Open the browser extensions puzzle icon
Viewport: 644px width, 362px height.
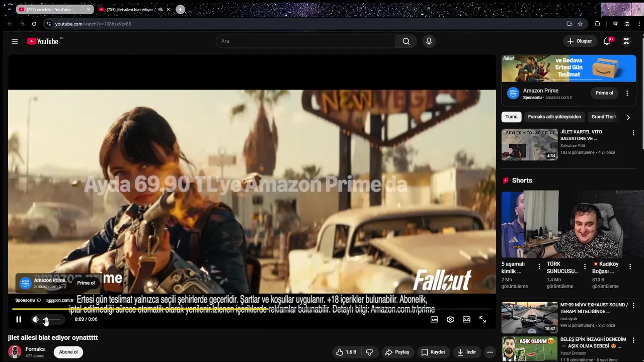coord(597,24)
